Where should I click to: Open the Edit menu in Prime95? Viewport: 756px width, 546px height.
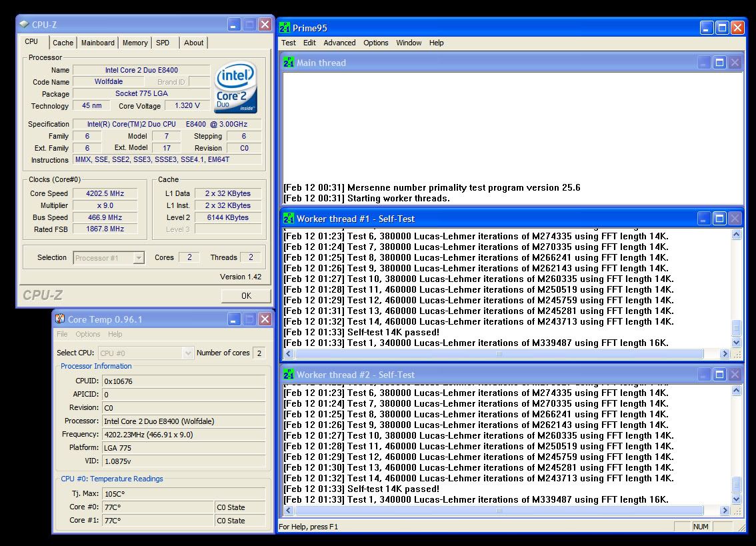309,43
